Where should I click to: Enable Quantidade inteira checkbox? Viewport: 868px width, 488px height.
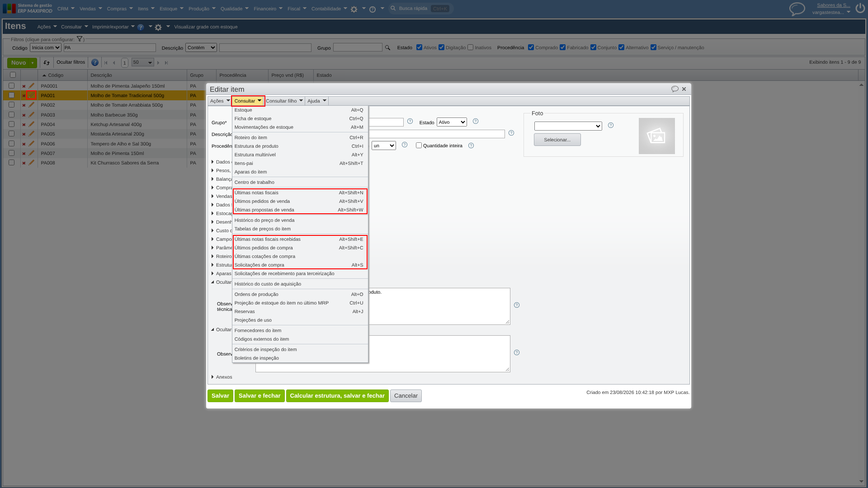(x=419, y=145)
